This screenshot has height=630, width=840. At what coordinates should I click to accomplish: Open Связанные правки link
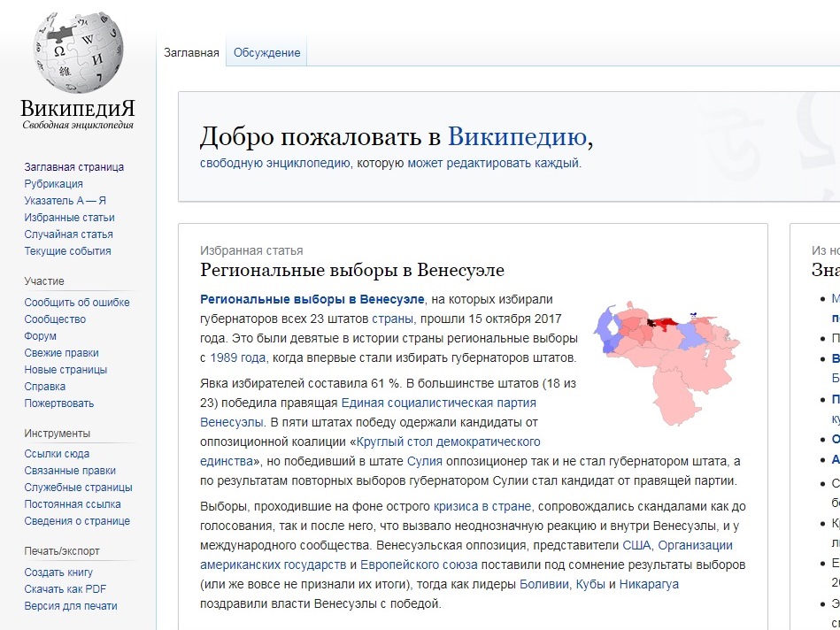tap(70, 471)
